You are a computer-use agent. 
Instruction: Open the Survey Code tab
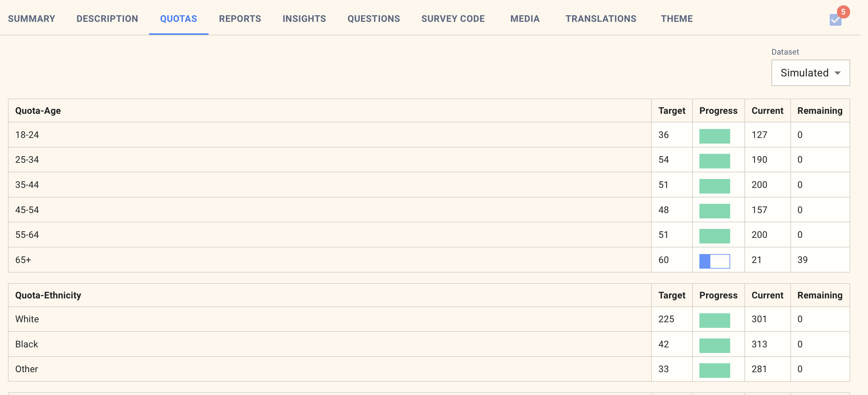[453, 19]
